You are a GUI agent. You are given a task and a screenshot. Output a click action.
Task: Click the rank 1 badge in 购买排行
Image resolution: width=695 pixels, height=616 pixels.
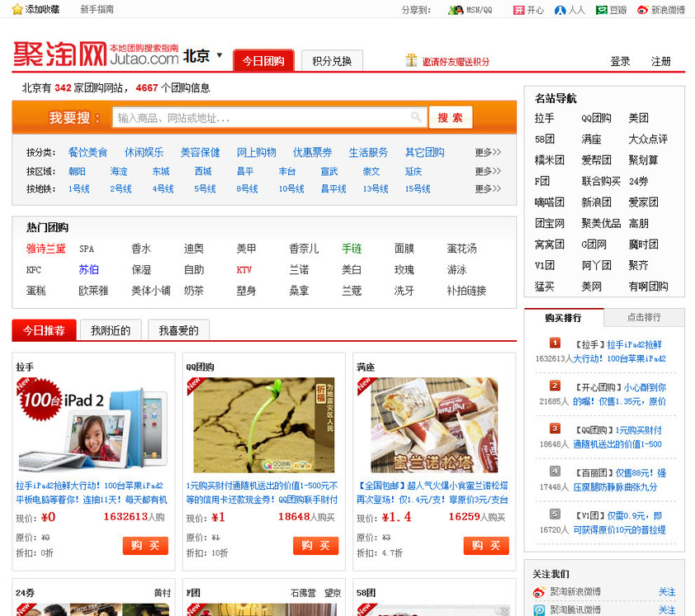click(x=555, y=343)
